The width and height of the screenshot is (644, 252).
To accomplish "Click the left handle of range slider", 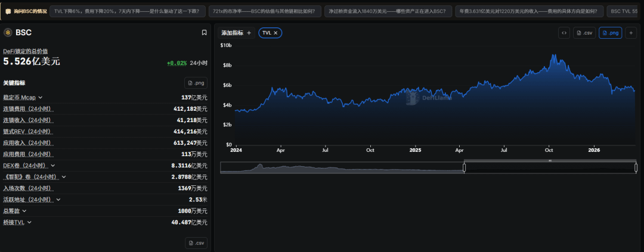I will (464, 168).
